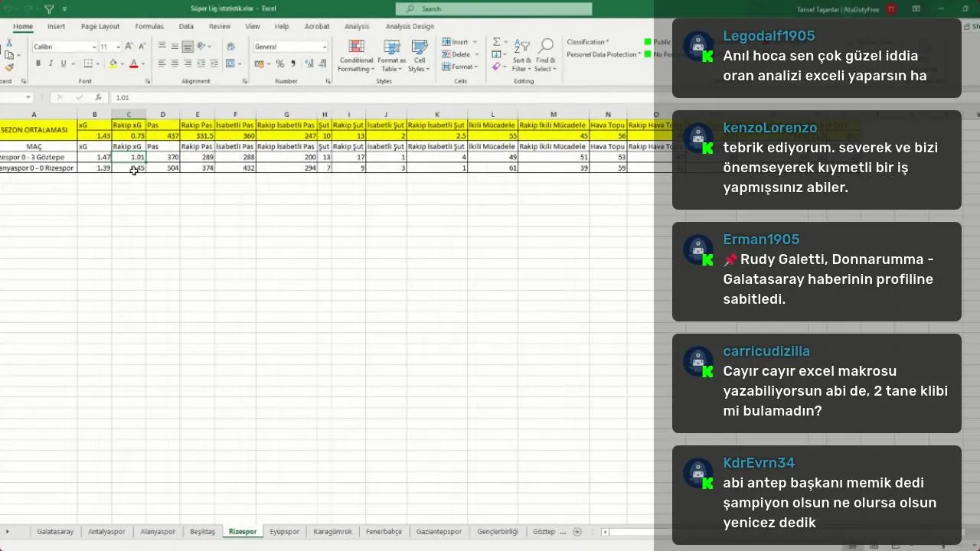Open the Insert ribbon tab
The width and height of the screenshot is (980, 551).
click(56, 26)
